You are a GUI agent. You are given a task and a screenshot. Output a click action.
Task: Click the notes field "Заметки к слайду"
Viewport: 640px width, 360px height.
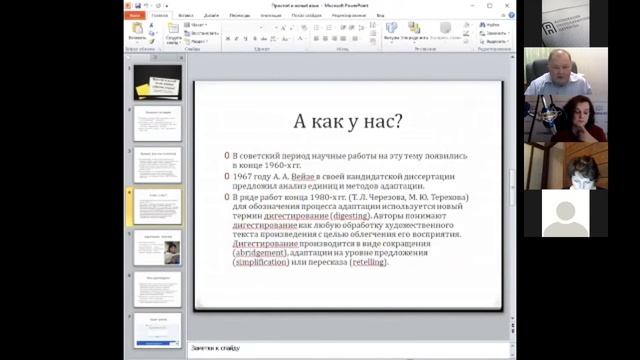(349, 348)
